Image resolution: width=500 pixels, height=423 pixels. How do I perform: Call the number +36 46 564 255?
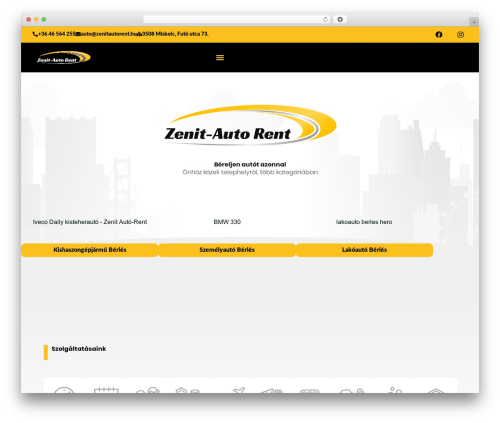[57, 34]
